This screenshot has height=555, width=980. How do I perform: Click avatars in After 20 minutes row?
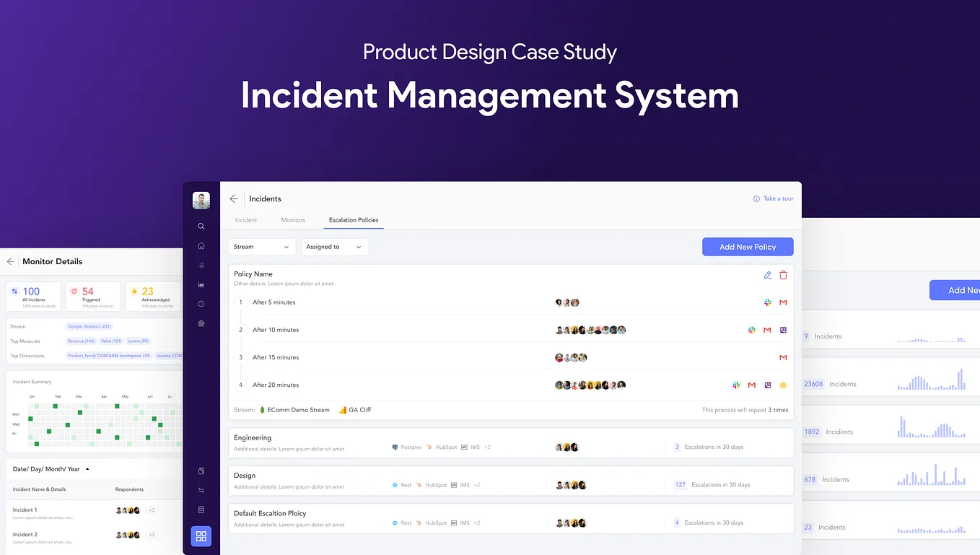pos(590,385)
